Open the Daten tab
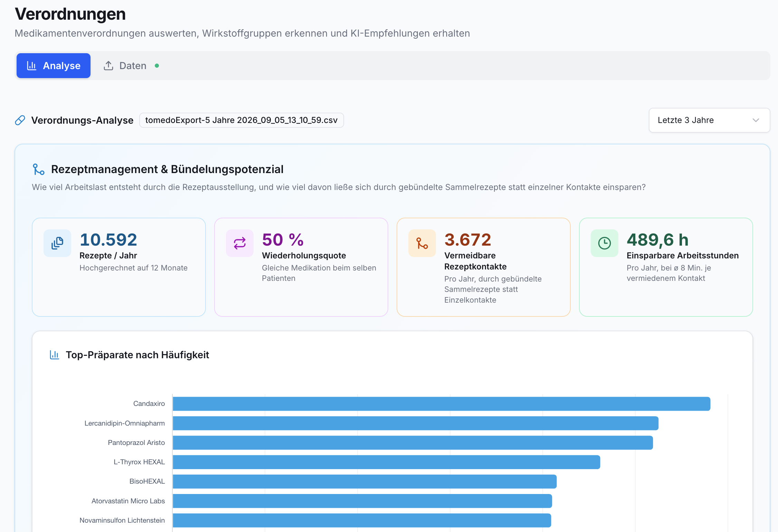The width and height of the screenshot is (778, 532). coord(131,66)
